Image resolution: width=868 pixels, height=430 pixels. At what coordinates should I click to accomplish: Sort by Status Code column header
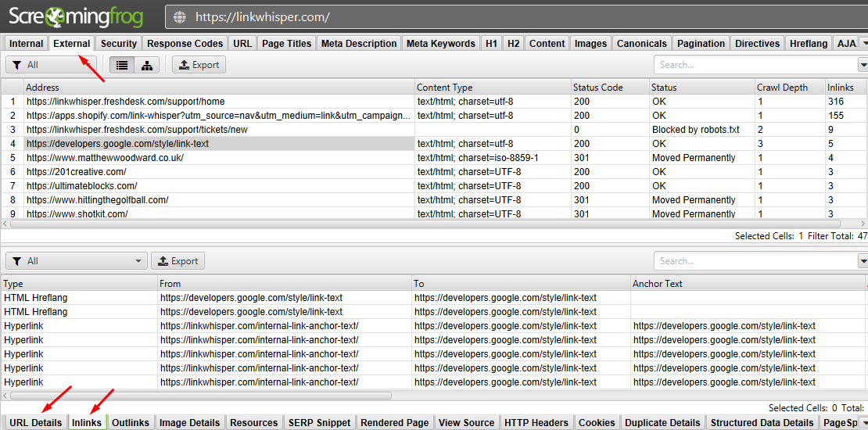pyautogui.click(x=609, y=88)
